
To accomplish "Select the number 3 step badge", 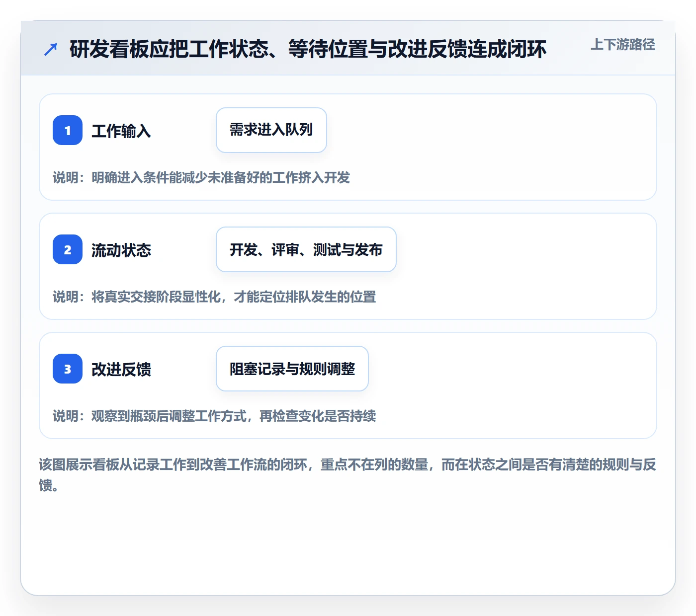I will pyautogui.click(x=68, y=369).
